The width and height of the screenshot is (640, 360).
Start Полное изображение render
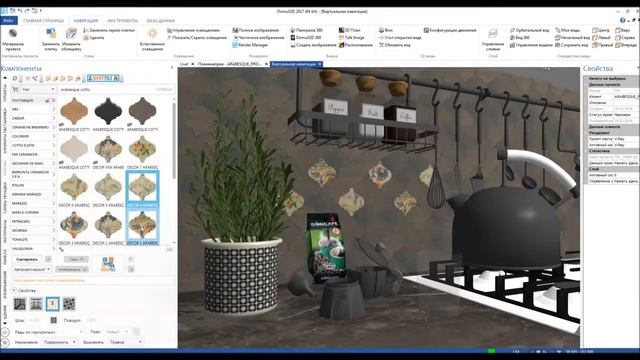click(256, 30)
